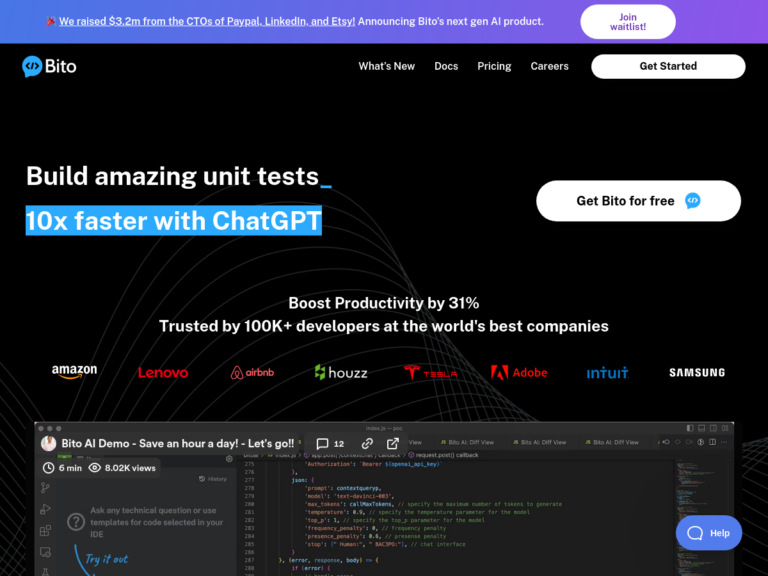The image size is (768, 576).
Task: Copy the video link via chain icon
Action: click(x=367, y=443)
